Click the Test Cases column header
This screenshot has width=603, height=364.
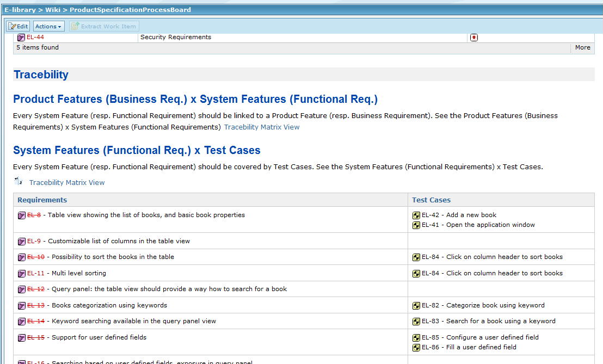pyautogui.click(x=431, y=200)
